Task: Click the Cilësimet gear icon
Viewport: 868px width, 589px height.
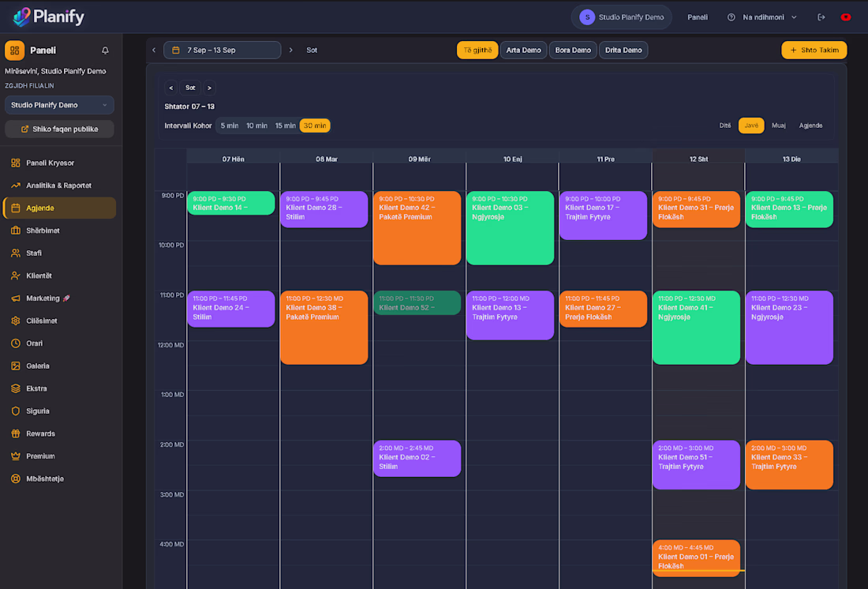Action: point(16,321)
